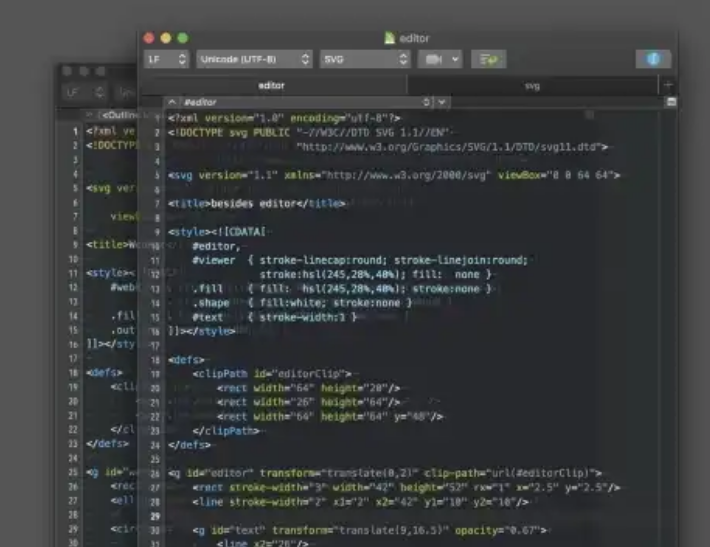Click "besides editor" title text on line 7
This screenshot has height=547, width=710.
253,204
